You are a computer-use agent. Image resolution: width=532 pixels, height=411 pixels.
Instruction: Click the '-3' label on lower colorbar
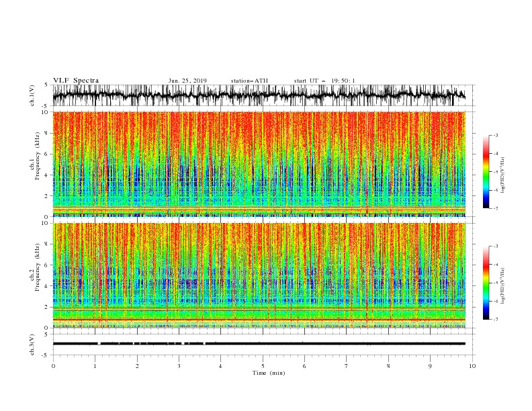coord(495,246)
